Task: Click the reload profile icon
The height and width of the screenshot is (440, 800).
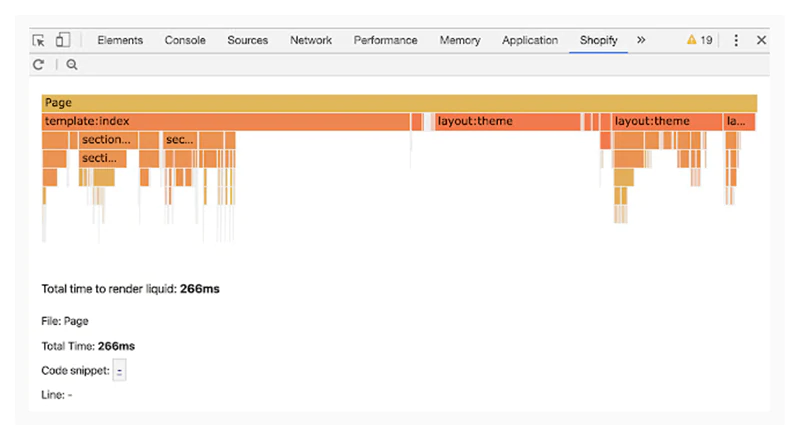Action: pyautogui.click(x=38, y=65)
